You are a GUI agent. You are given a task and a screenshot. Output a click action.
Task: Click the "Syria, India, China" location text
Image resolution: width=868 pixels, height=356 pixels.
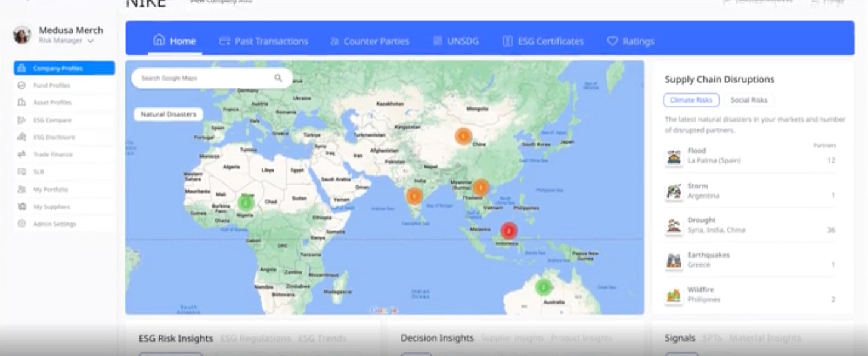tap(716, 230)
